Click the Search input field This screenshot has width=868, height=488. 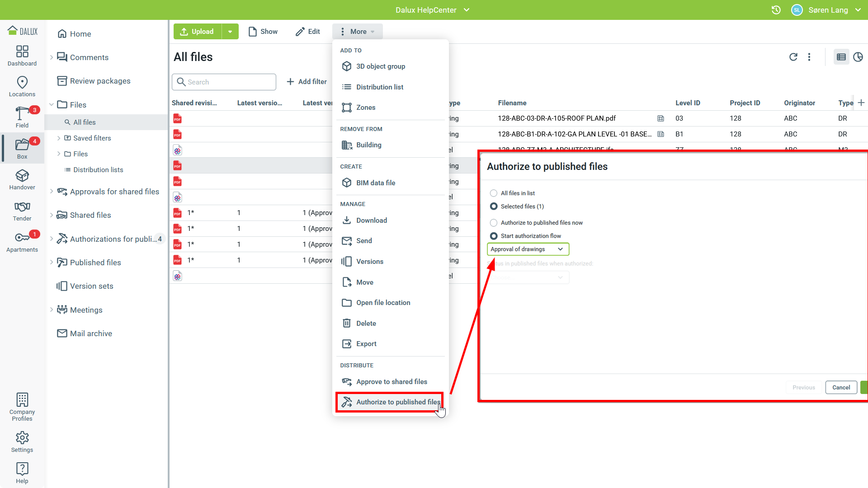point(228,82)
